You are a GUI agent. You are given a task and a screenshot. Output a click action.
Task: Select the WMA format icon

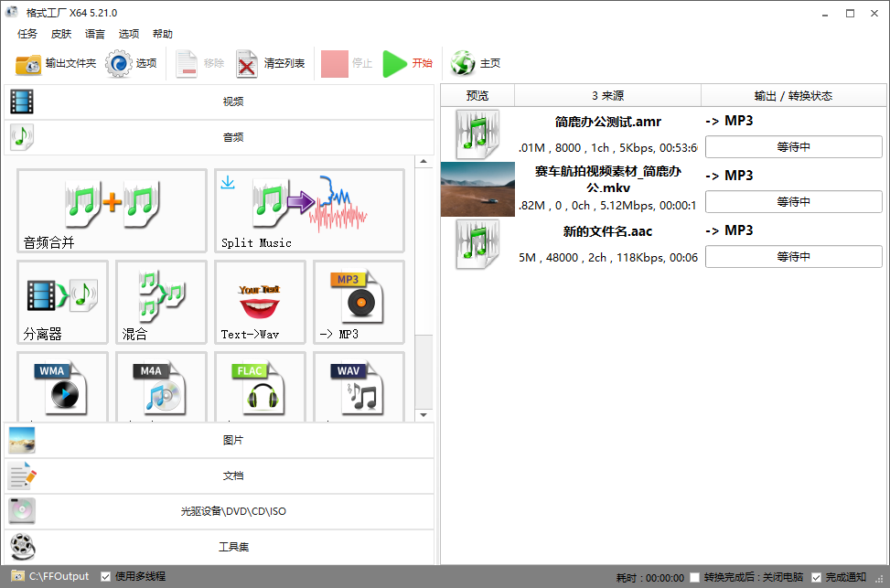62,386
